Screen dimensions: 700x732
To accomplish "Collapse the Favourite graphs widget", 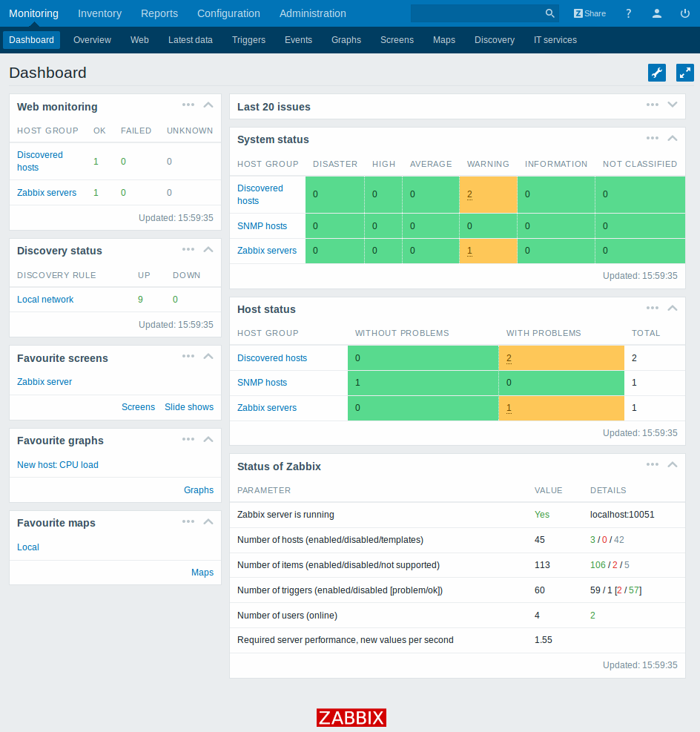I will [208, 439].
